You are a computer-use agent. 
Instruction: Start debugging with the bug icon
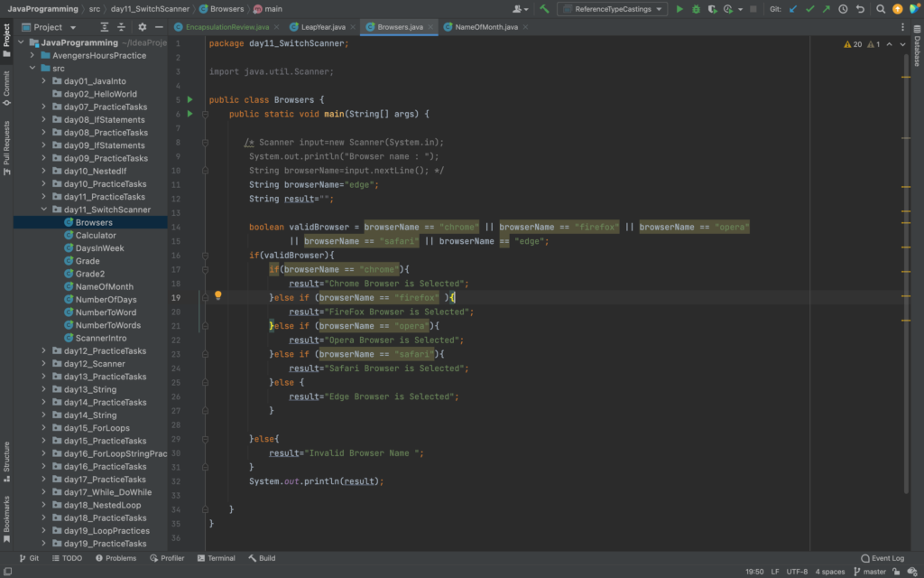pos(696,9)
